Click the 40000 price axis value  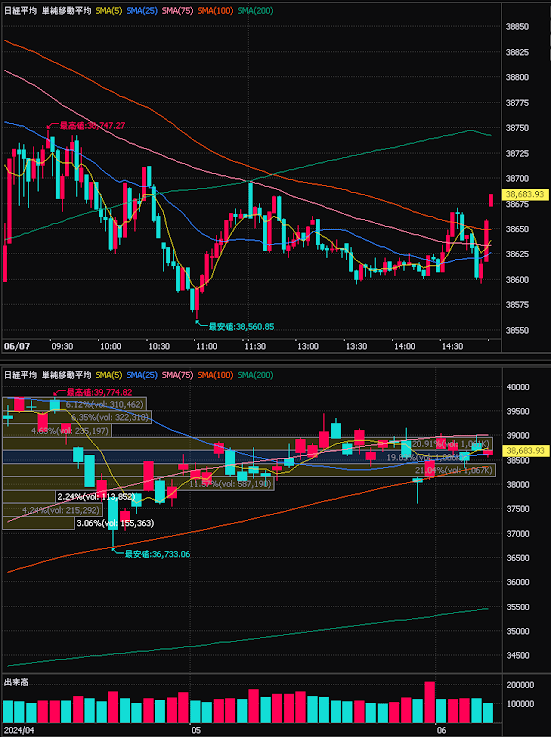pyautogui.click(x=518, y=387)
